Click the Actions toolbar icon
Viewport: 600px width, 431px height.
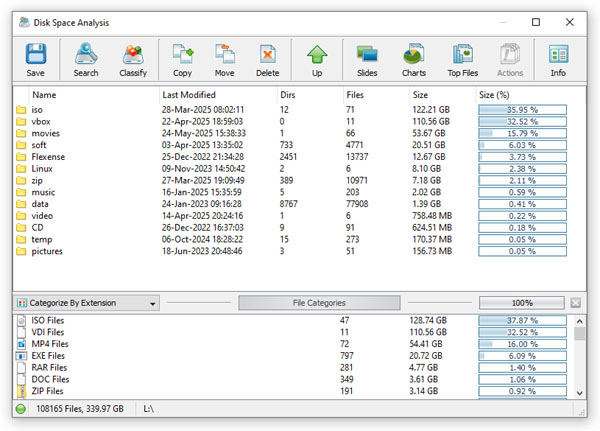510,54
